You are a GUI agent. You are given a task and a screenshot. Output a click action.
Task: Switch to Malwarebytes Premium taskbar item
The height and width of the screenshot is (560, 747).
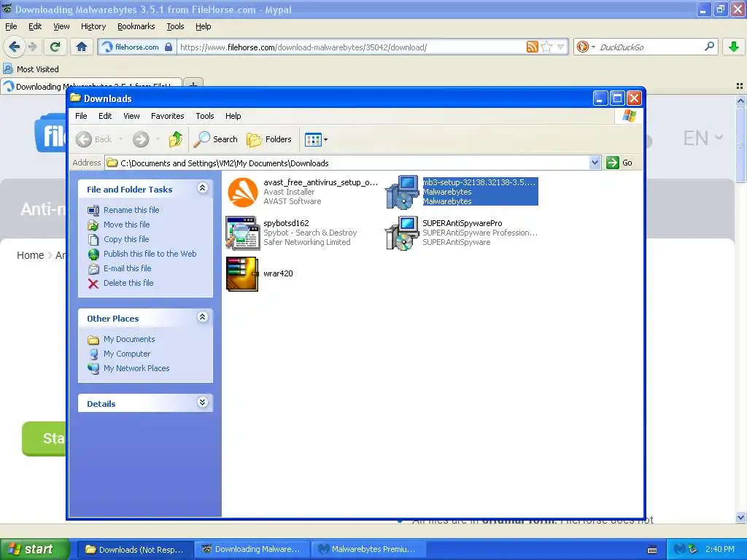tap(368, 550)
